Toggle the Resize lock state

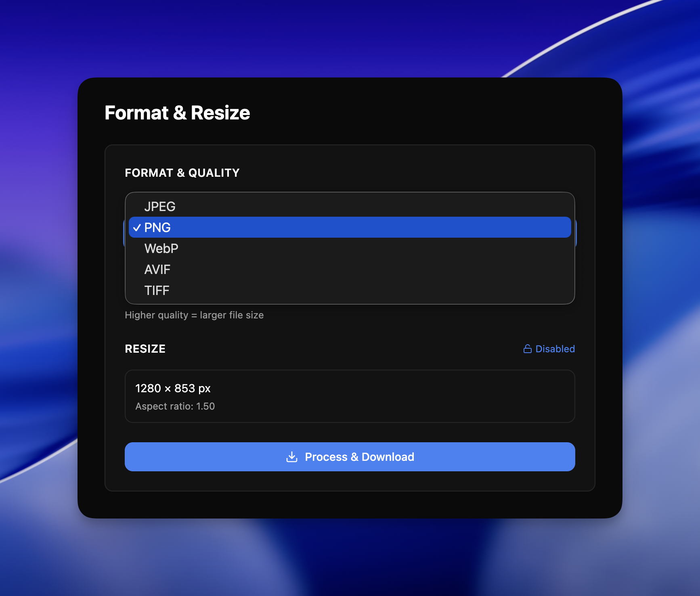tap(549, 349)
